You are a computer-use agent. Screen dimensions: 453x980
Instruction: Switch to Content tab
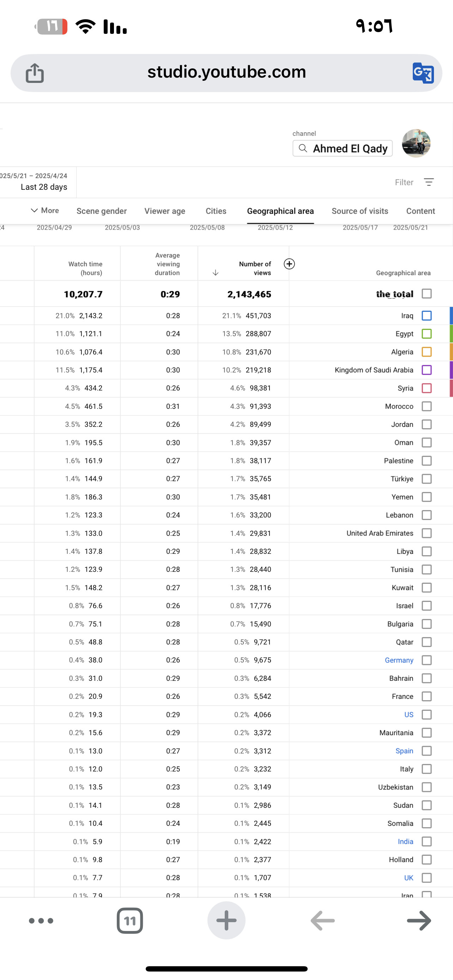(x=420, y=211)
